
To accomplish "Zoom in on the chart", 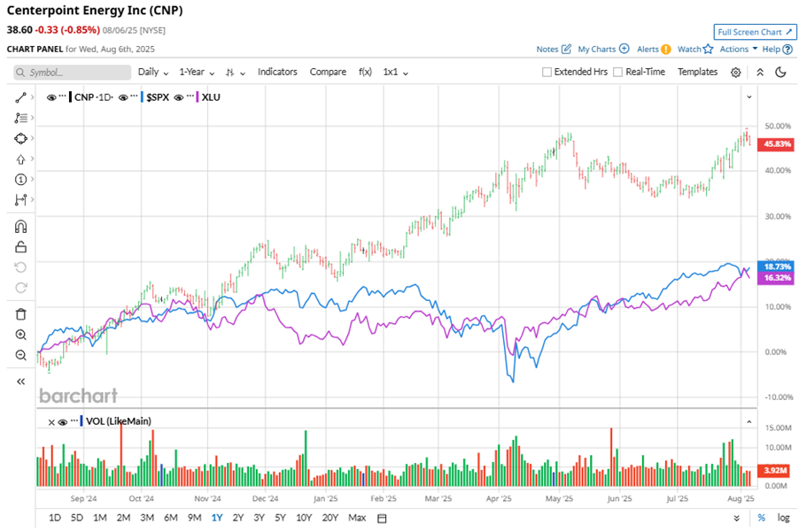I will [20, 335].
